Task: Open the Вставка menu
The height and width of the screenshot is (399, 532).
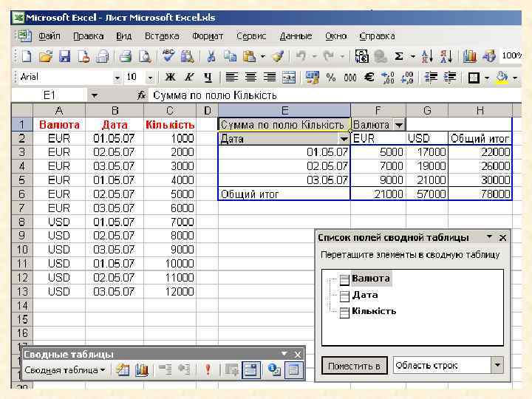Action: [x=162, y=36]
